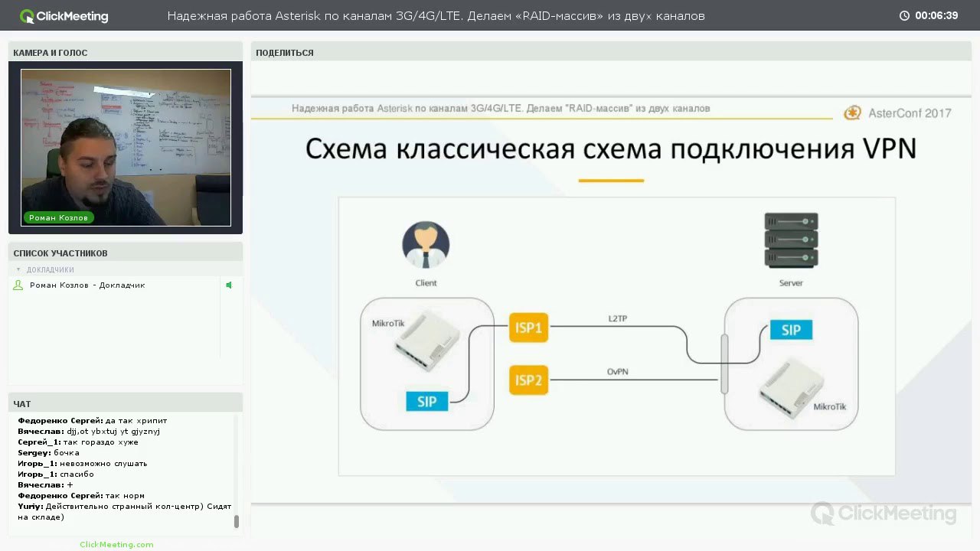Click Вячеслав's message 'djj,ot ybxtuj yt gjyznyj'
Image resolution: width=980 pixels, height=551 pixels.
(x=113, y=431)
